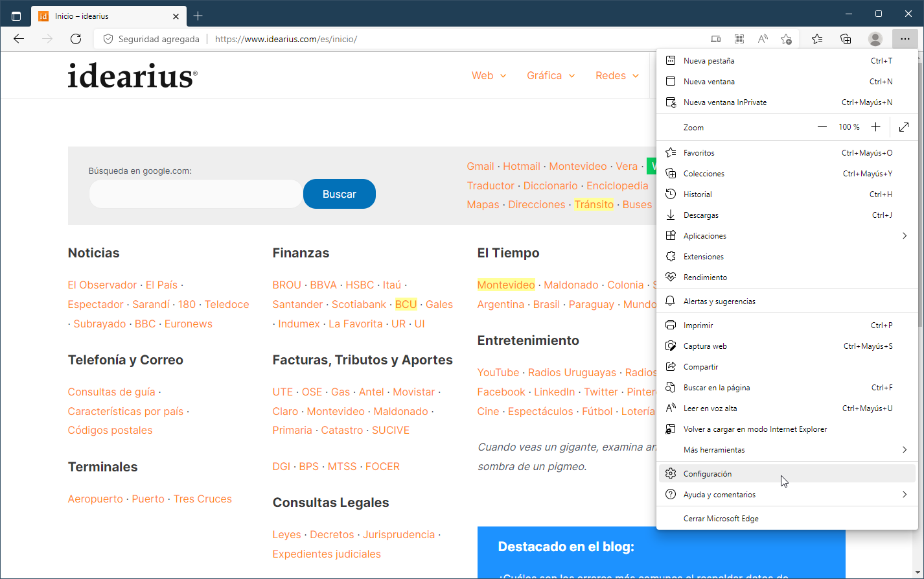Choose Cerrar Microsoft Edge
The height and width of the screenshot is (579, 924).
pyautogui.click(x=787, y=519)
